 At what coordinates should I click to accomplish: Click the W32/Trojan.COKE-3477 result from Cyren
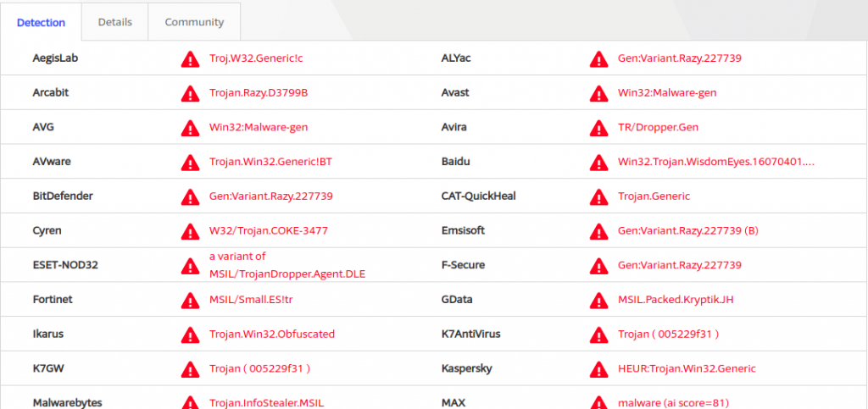[269, 230]
